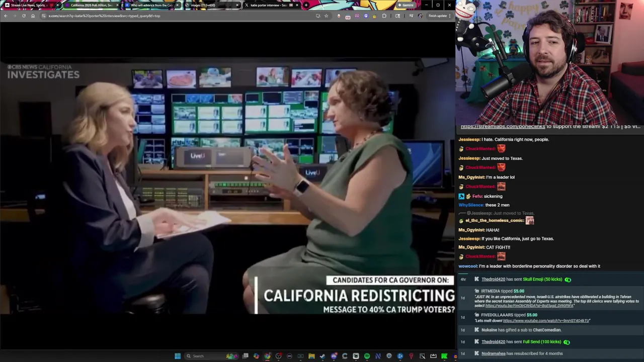
Task: Click the taskbar Search box
Action: (211, 356)
